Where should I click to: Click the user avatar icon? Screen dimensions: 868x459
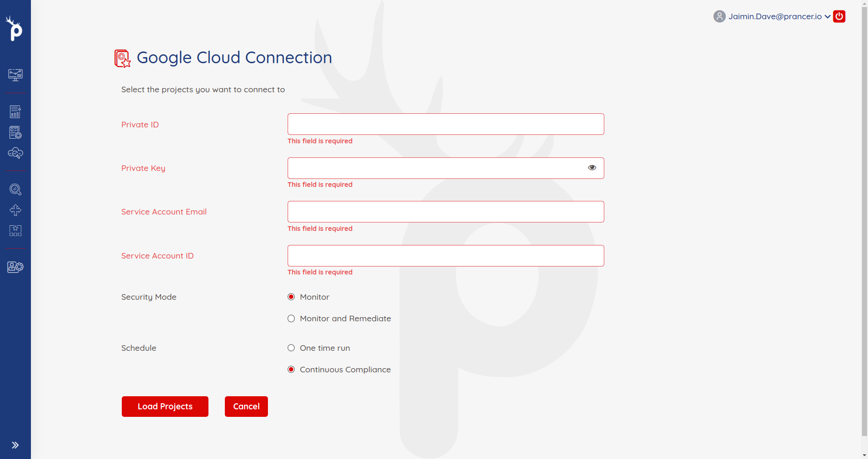[x=720, y=16]
